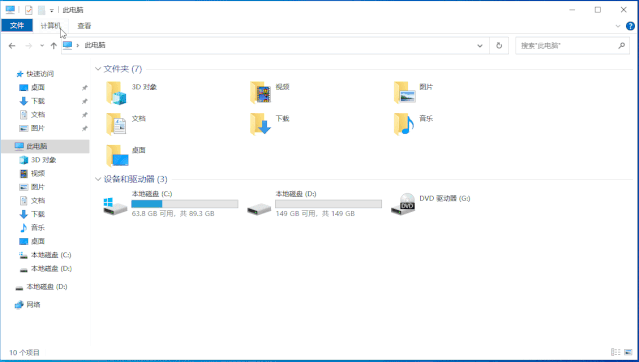Unpin 桌面 pin icon in quick access
639x362 pixels.
pyautogui.click(x=84, y=88)
